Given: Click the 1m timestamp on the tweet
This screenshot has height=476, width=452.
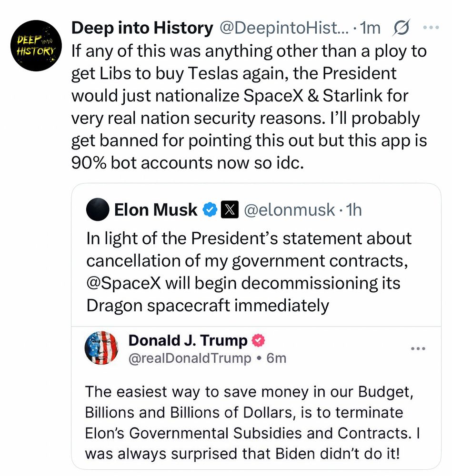Looking at the screenshot, I should [x=371, y=29].
